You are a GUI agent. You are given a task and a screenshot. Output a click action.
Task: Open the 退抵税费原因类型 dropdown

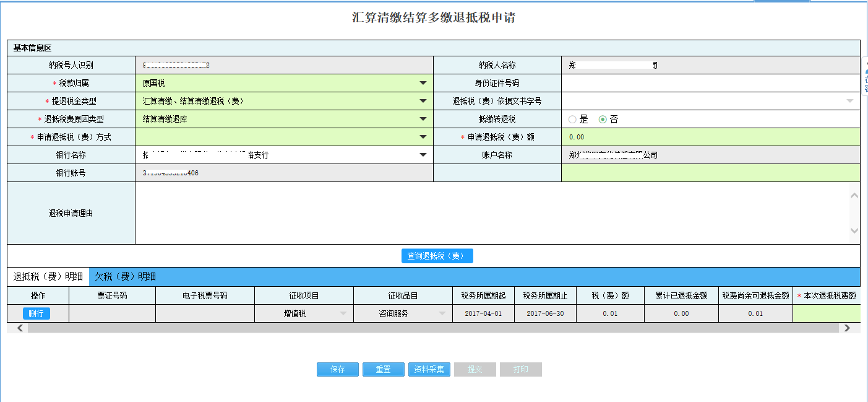(x=423, y=118)
